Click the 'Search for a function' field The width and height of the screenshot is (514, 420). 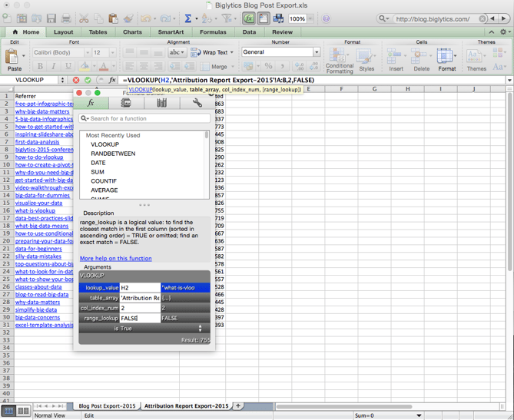[144, 118]
